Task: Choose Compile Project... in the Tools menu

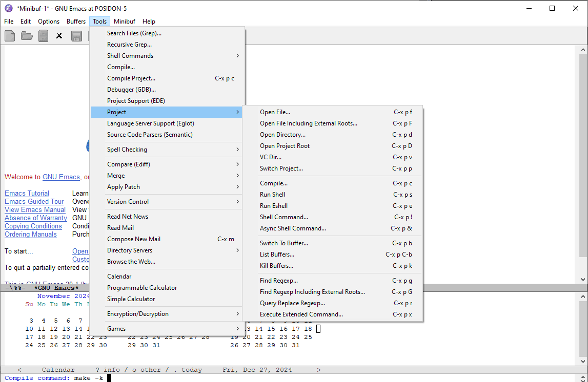Action: coord(168,78)
